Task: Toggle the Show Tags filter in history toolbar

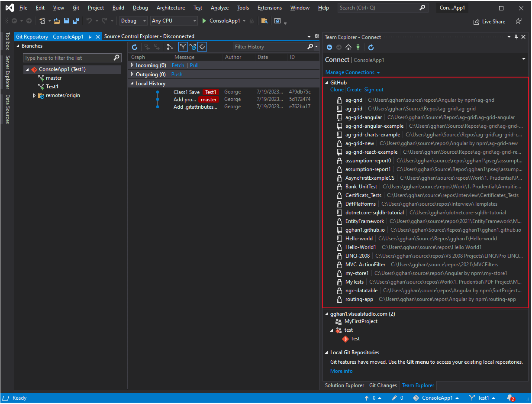Action: tap(202, 47)
